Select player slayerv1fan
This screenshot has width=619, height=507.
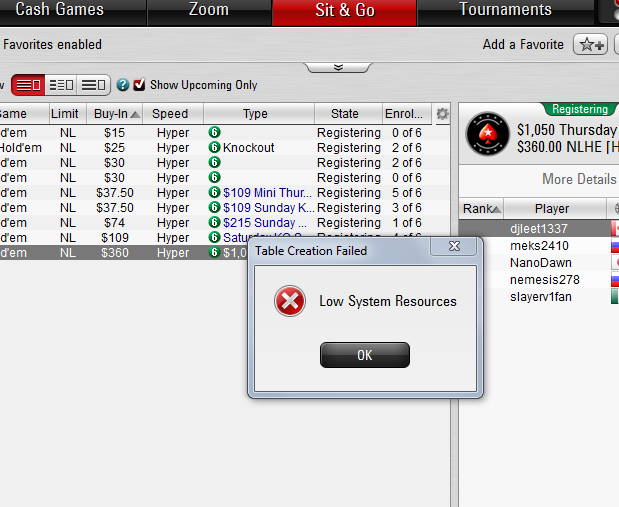pos(540,297)
